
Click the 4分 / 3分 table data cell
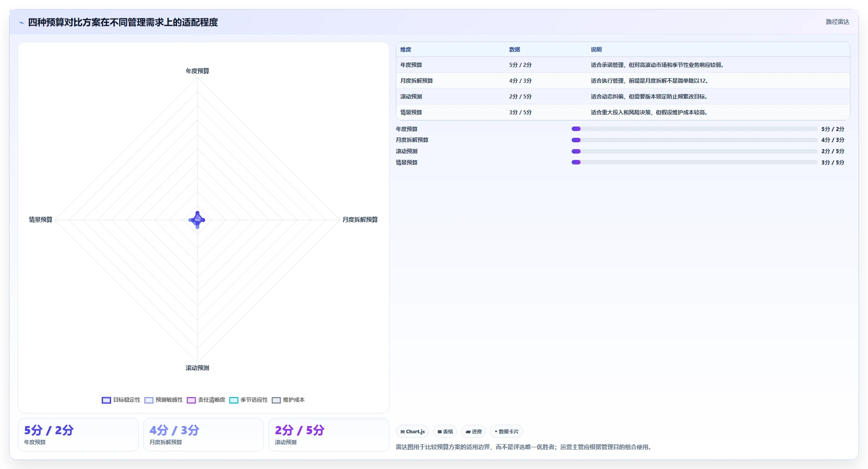[x=521, y=81]
